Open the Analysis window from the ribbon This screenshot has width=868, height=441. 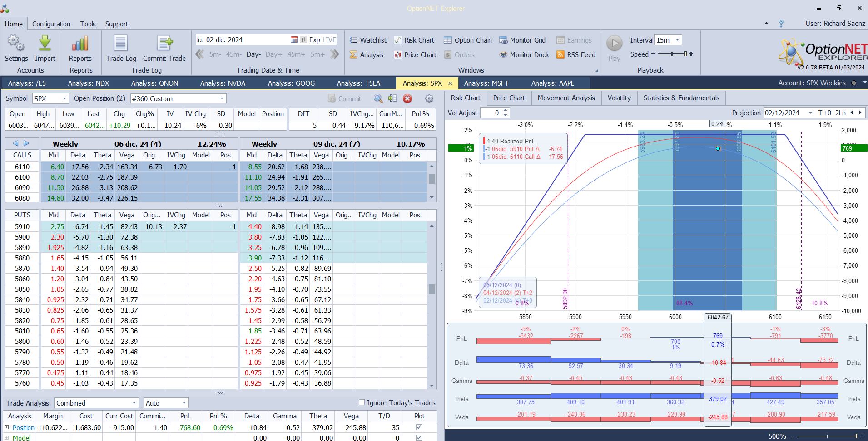pyautogui.click(x=367, y=54)
